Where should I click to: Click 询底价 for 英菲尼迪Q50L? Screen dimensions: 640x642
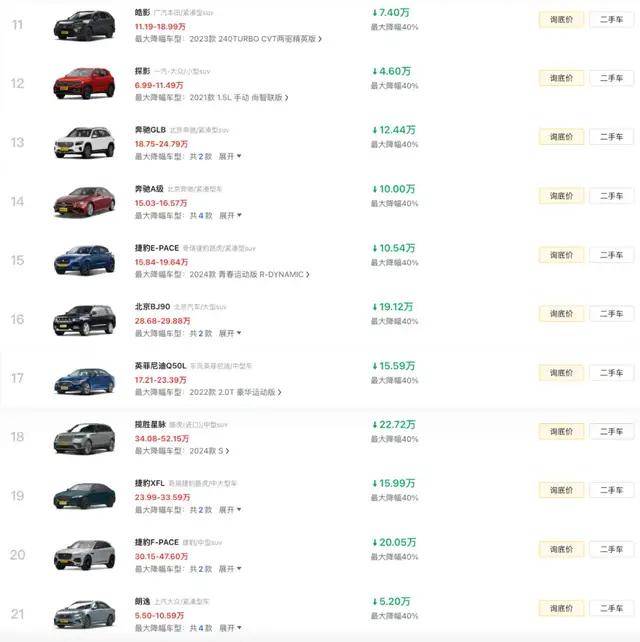coord(561,373)
